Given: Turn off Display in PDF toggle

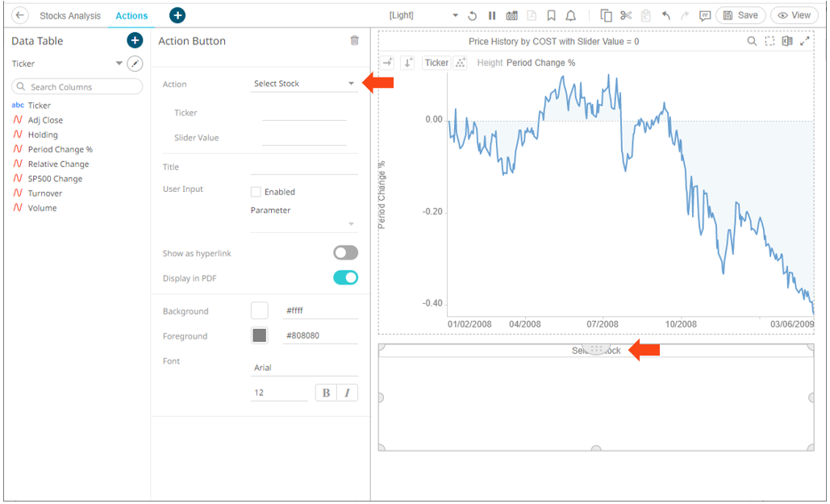Looking at the screenshot, I should (x=345, y=278).
